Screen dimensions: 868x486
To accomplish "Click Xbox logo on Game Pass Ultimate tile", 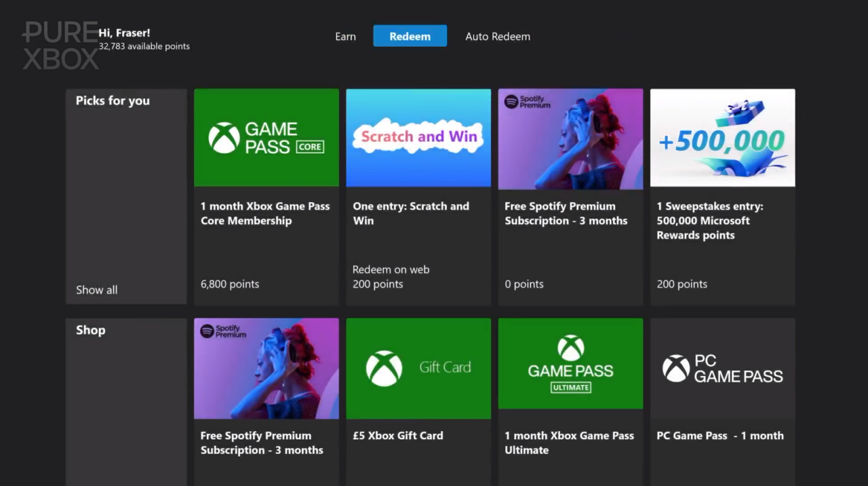I will point(571,348).
